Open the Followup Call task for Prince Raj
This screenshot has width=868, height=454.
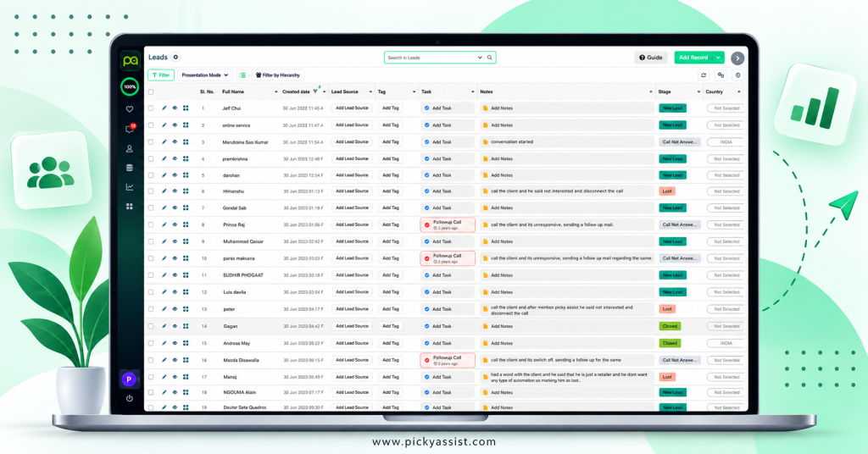click(448, 224)
